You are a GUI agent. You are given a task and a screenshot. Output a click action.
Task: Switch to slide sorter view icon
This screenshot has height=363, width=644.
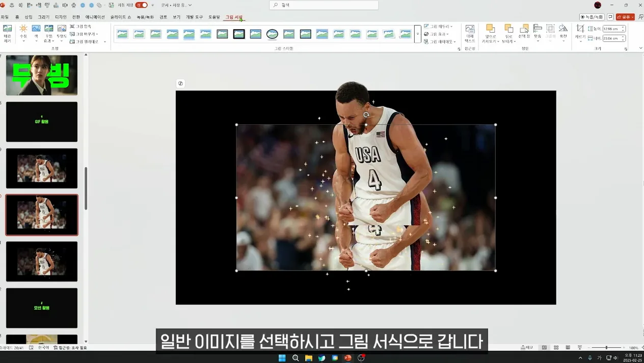pos(556,348)
